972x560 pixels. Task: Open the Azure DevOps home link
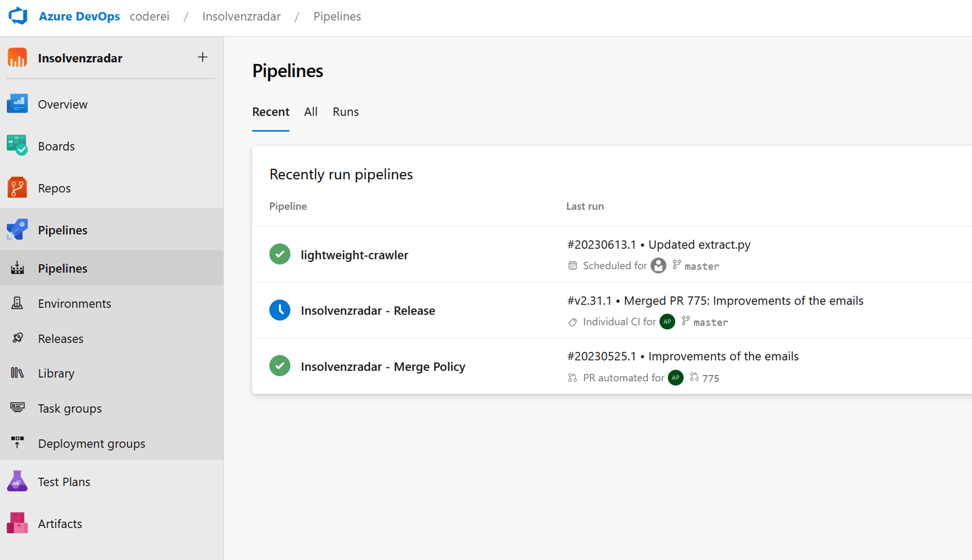79,16
